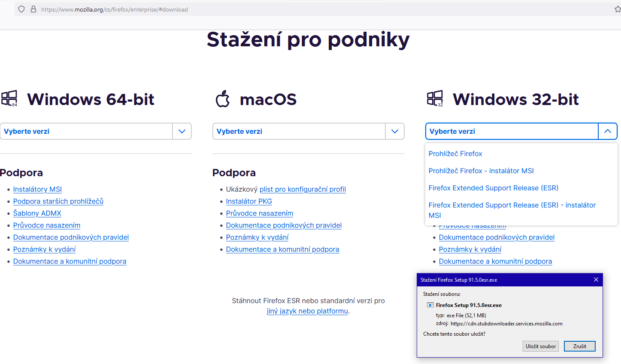
Task: Open the jiný jazyk nebo platformu link
Action: coord(307,311)
